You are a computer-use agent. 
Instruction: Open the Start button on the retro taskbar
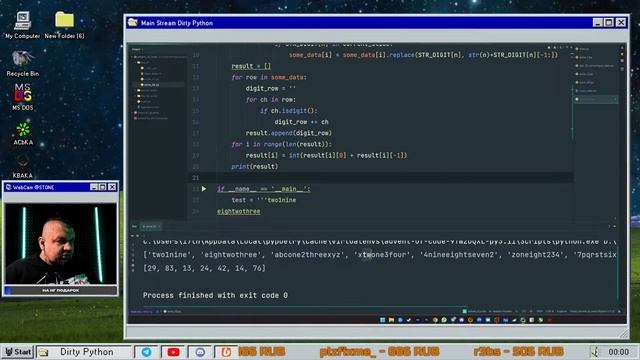click(17, 352)
